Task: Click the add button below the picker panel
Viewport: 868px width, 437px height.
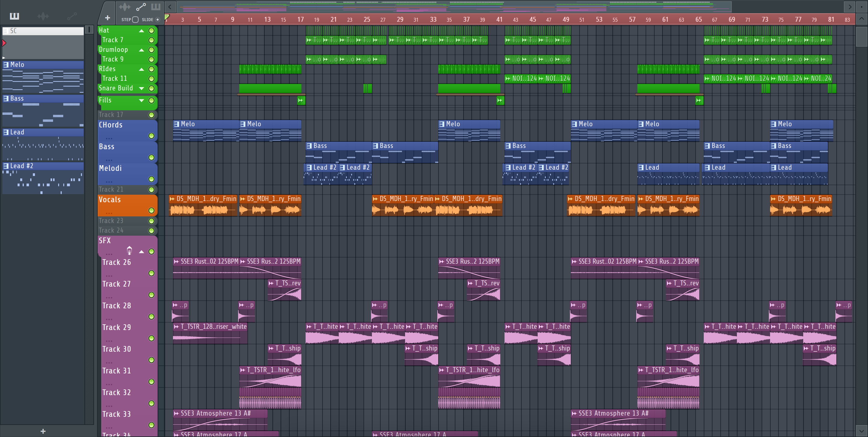Action: coord(43,431)
